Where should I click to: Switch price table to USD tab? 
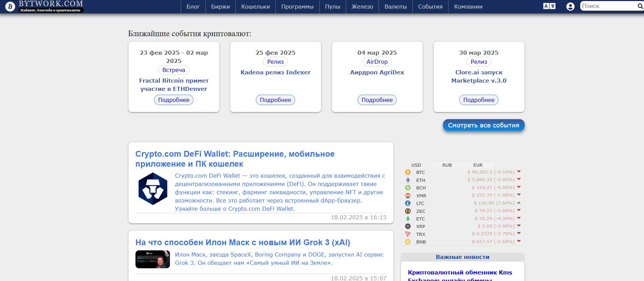[416, 165]
